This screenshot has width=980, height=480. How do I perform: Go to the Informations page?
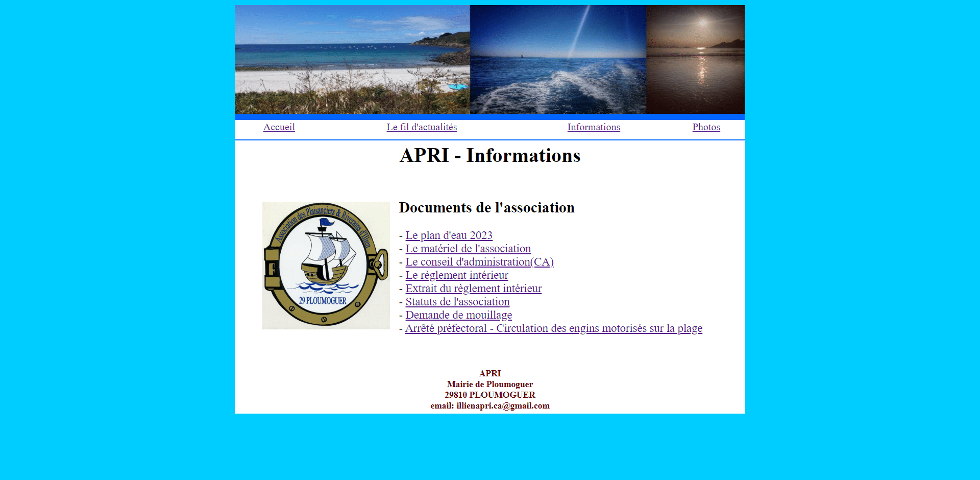(x=594, y=127)
